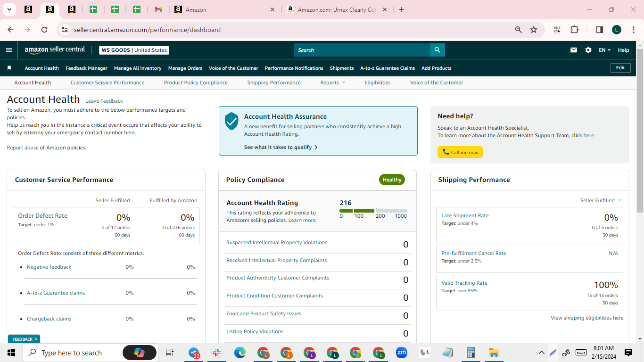644x362 pixels.
Task: Open the Help link in the header
Action: [x=623, y=50]
